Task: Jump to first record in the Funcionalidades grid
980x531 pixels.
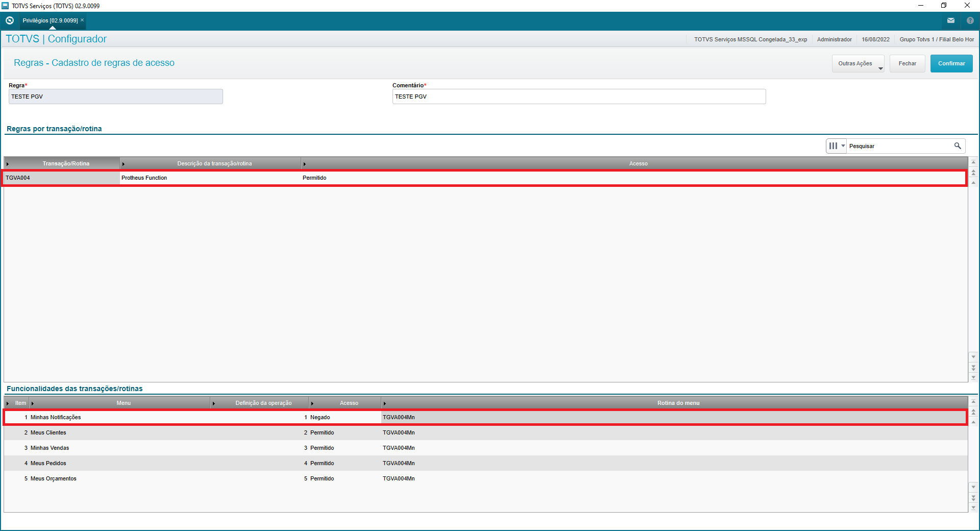Action: [973, 401]
